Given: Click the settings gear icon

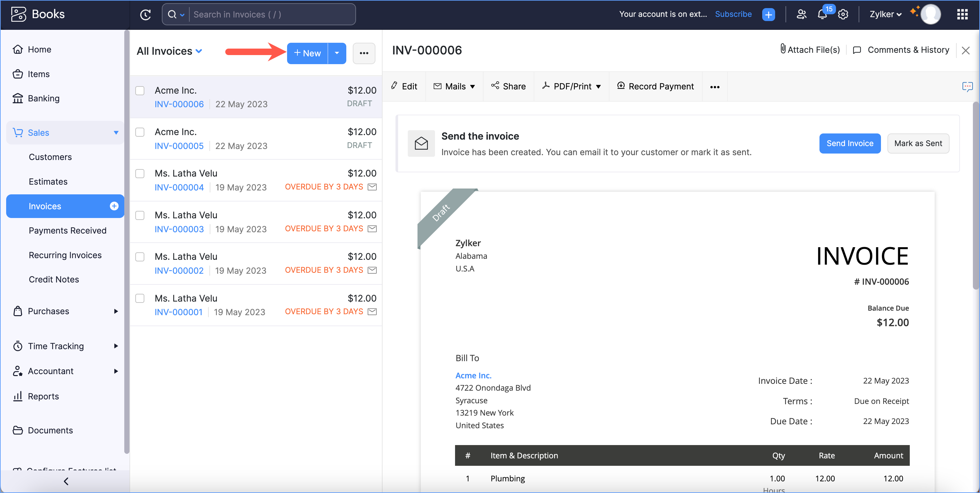Looking at the screenshot, I should click(x=843, y=15).
